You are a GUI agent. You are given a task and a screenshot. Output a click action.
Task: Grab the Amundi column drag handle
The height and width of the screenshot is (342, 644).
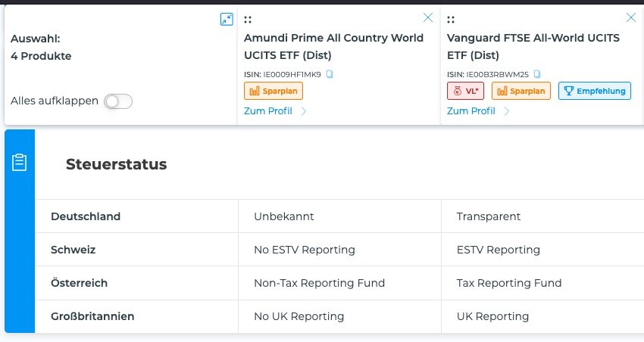click(249, 20)
